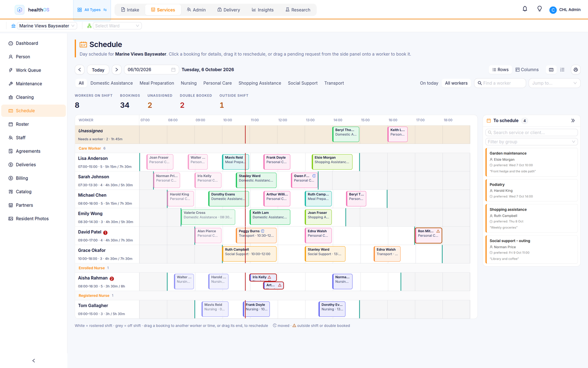Open the All Types switcher
The height and width of the screenshot is (368, 588).
coord(92,10)
